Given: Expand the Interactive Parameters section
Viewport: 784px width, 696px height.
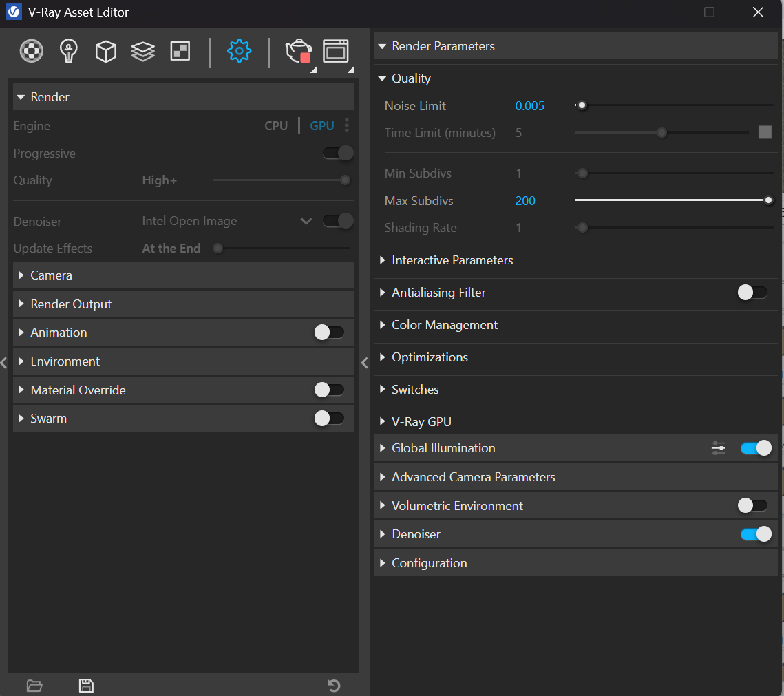Looking at the screenshot, I should click(x=575, y=260).
